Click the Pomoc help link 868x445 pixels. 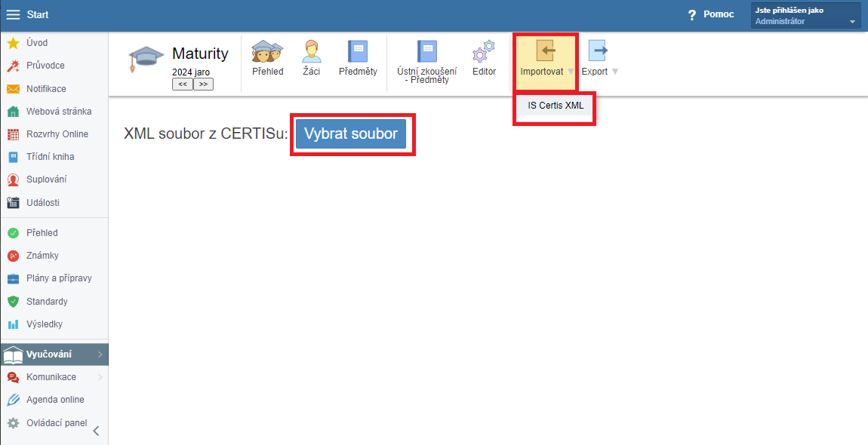[719, 14]
